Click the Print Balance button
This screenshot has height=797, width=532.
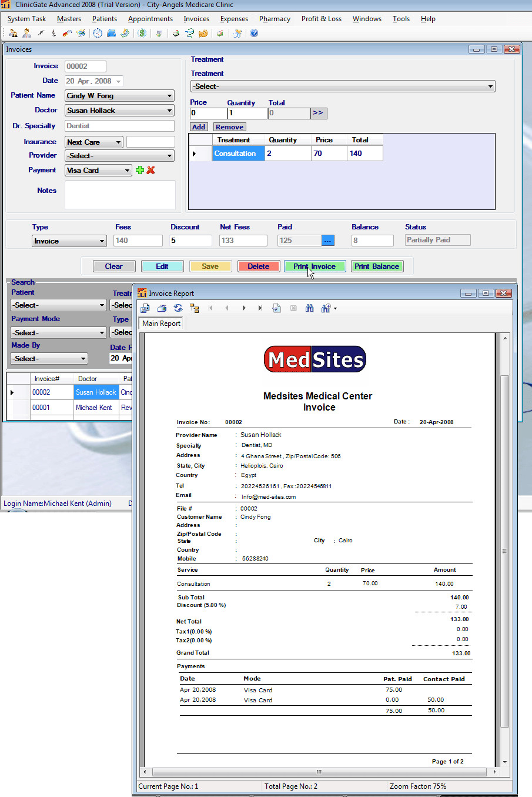click(x=377, y=266)
